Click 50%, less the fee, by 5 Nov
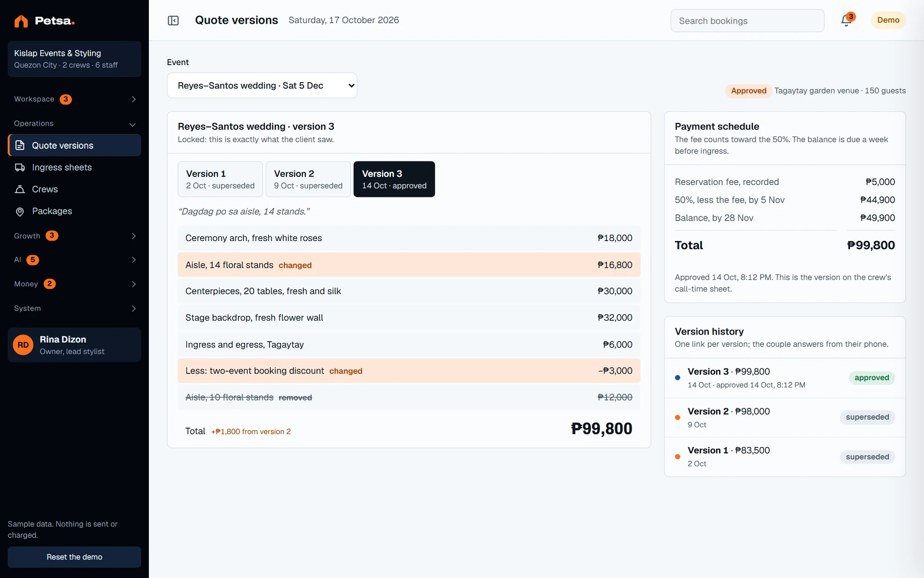924x578 pixels. (785, 200)
